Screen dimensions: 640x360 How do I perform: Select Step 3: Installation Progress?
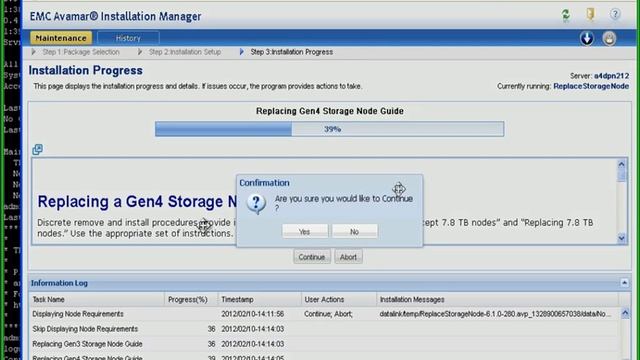point(291,52)
